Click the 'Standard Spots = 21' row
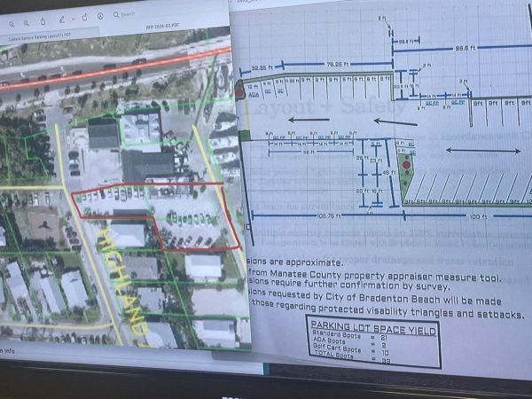532x399 pixels. [x=349, y=336]
